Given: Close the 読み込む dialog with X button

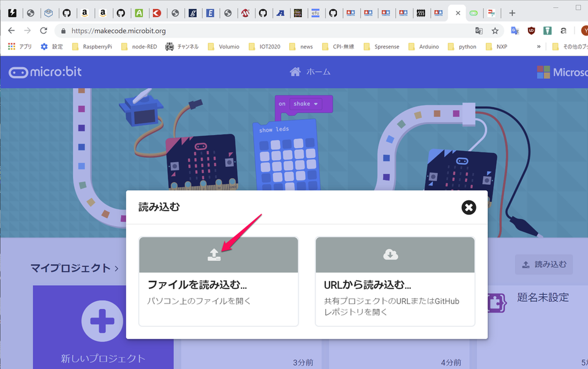Looking at the screenshot, I should pyautogui.click(x=469, y=207).
